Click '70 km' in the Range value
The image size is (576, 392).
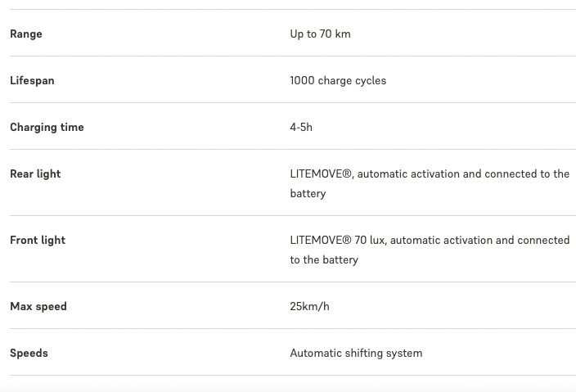tap(335, 34)
